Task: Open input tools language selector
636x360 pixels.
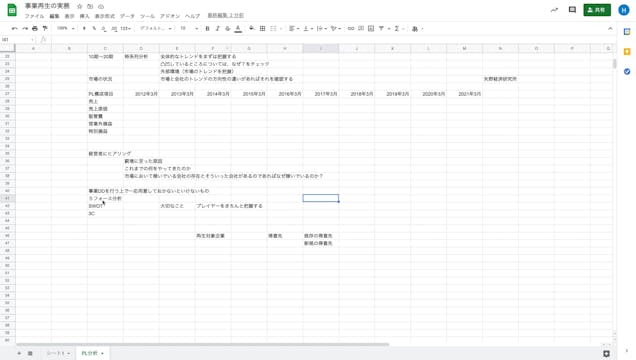Action: click(x=417, y=28)
